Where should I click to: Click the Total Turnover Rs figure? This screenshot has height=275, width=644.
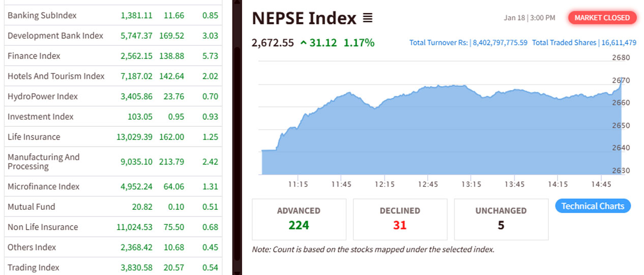click(x=500, y=43)
